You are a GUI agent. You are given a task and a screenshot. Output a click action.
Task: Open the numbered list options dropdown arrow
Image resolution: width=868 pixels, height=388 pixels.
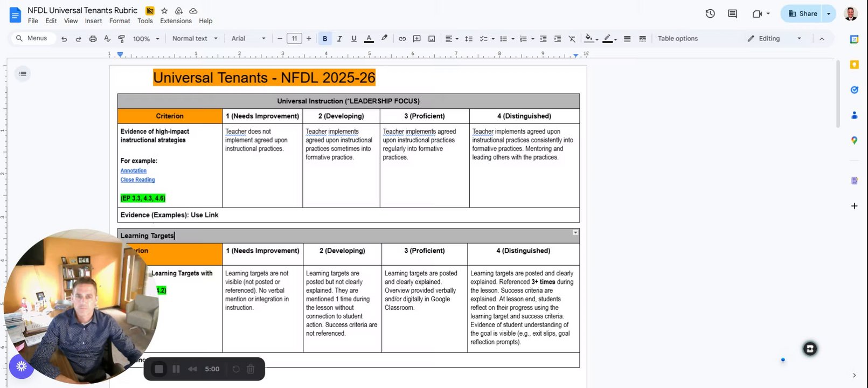(x=533, y=39)
